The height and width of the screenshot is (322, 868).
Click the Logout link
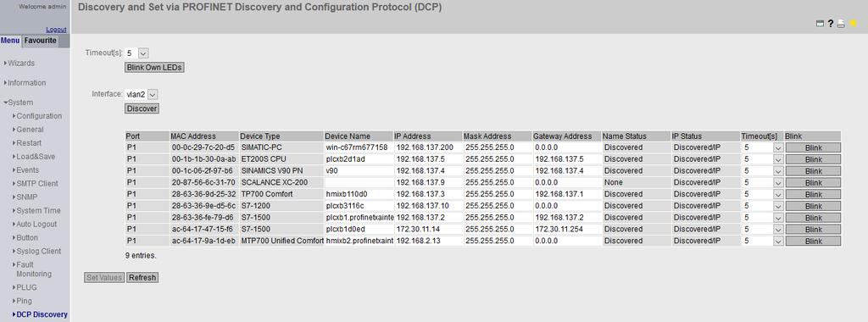[56, 30]
